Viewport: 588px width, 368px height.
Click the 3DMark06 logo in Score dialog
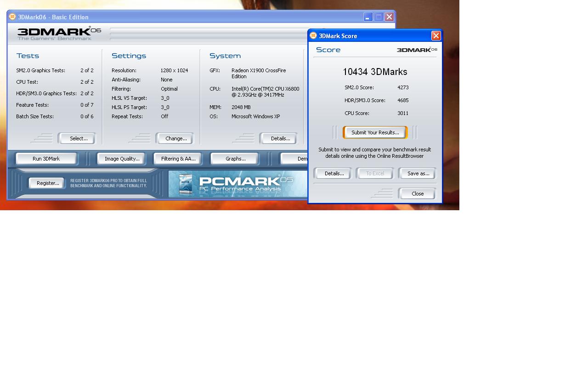(x=417, y=49)
